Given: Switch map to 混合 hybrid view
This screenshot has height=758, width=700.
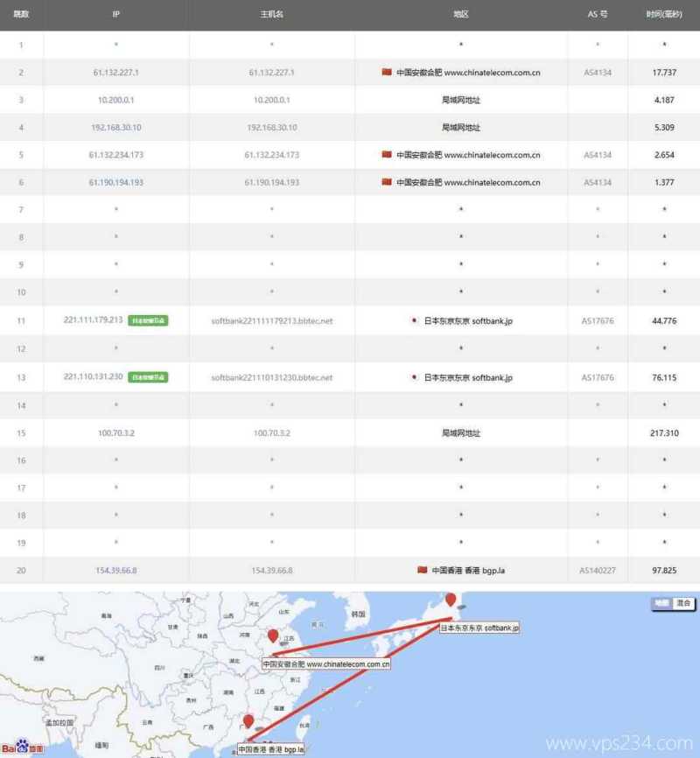Looking at the screenshot, I should 683,603.
